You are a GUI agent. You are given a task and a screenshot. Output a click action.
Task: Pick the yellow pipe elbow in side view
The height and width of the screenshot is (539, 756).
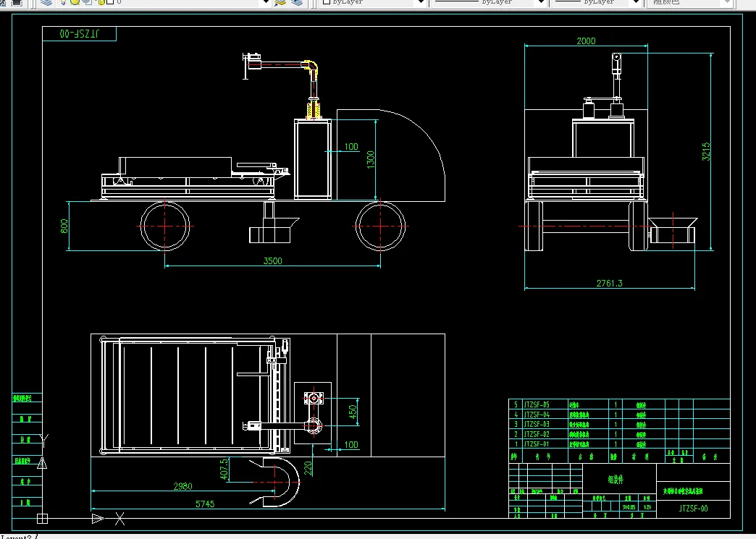311,65
